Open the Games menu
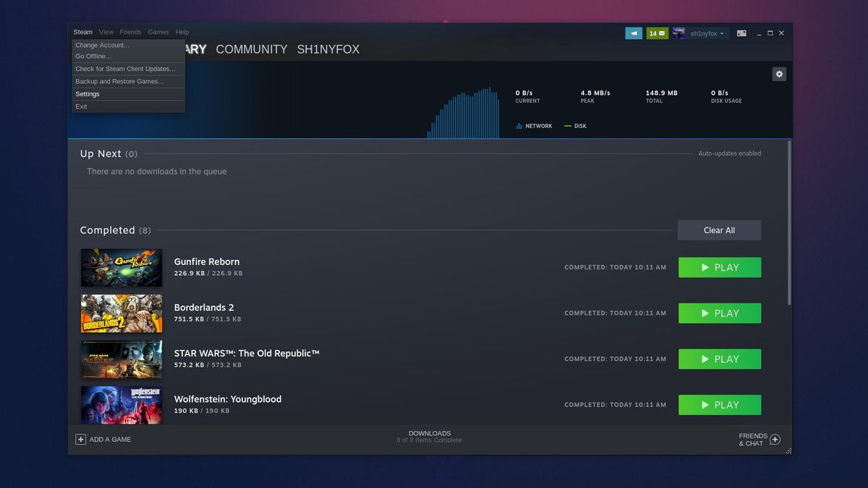The width and height of the screenshot is (868, 488). tap(158, 32)
